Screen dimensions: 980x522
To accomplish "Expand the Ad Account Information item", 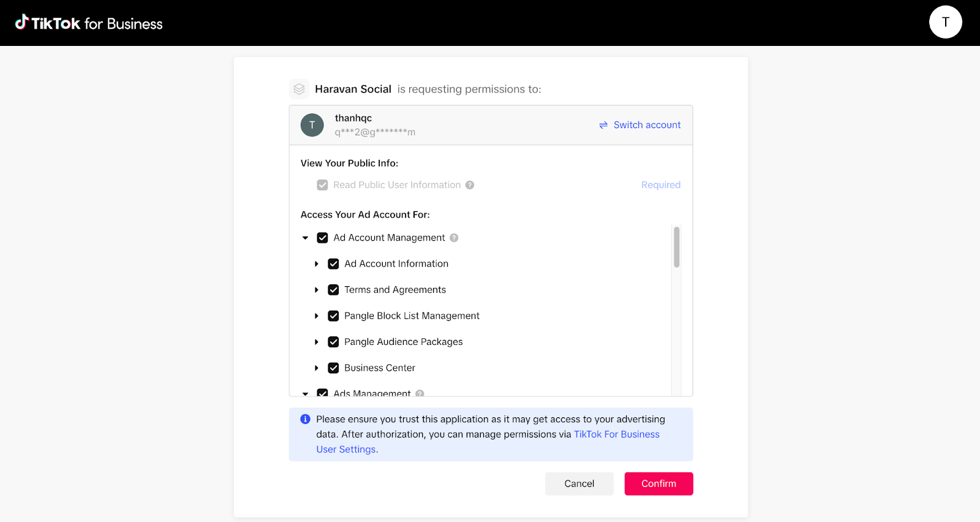I will point(316,264).
